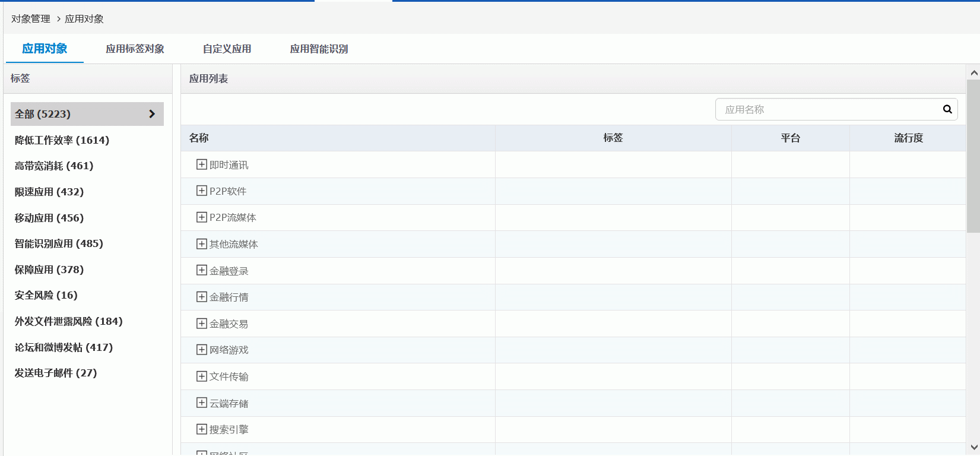Expand the 即时通讯 category

point(202,164)
